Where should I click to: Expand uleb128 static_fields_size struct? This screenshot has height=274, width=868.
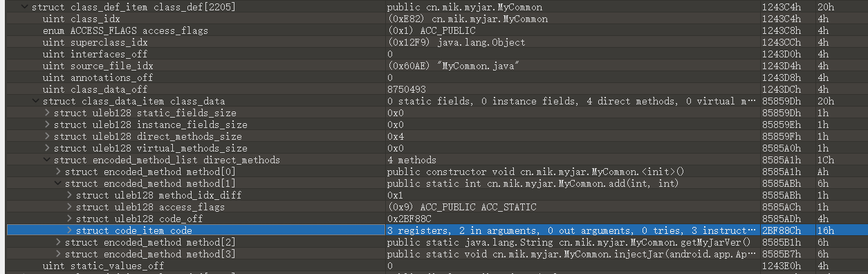pyautogui.click(x=47, y=113)
